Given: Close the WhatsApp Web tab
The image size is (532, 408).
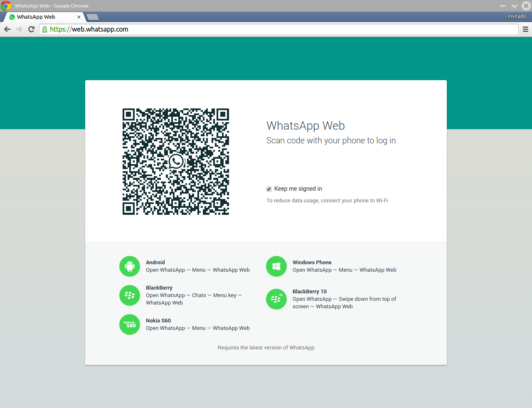Looking at the screenshot, I should 79,17.
